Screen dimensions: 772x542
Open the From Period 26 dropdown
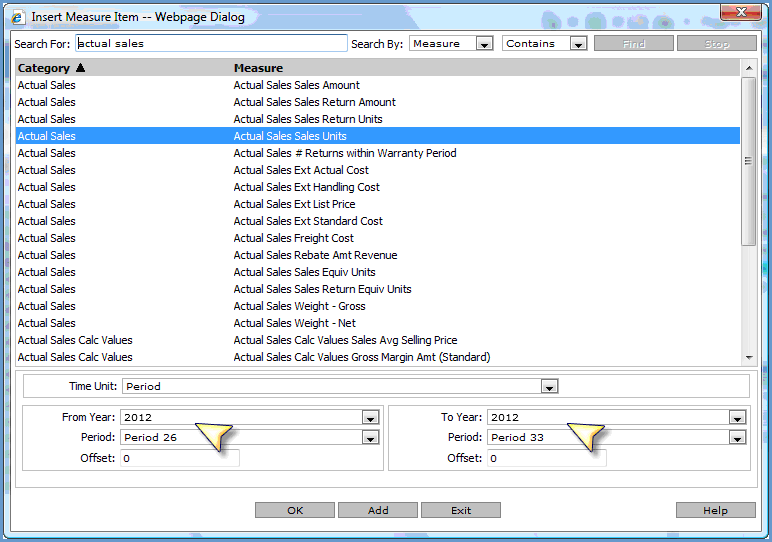click(370, 438)
